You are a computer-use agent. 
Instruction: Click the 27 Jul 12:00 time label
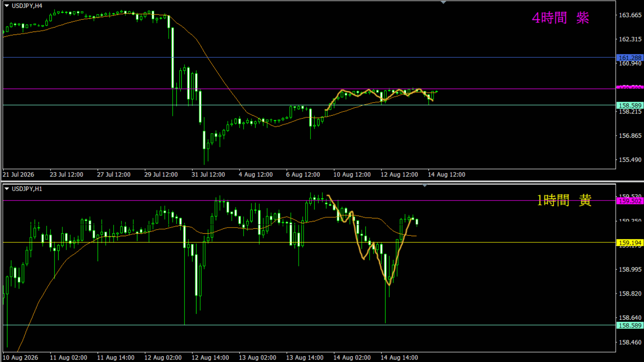[114, 175]
